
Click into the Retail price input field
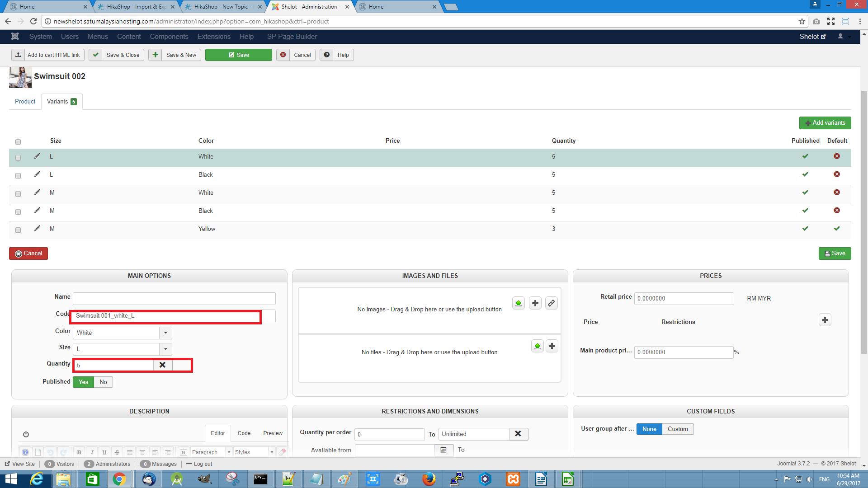tap(684, 299)
